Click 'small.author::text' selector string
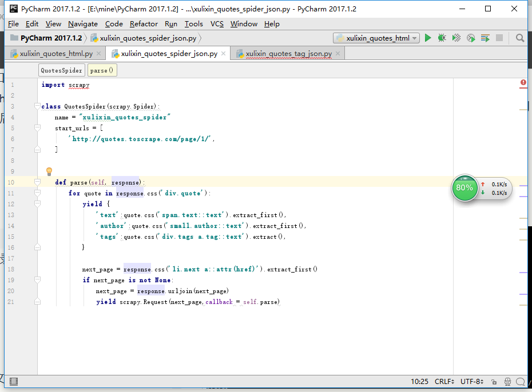The image size is (532, 392). coord(206,226)
